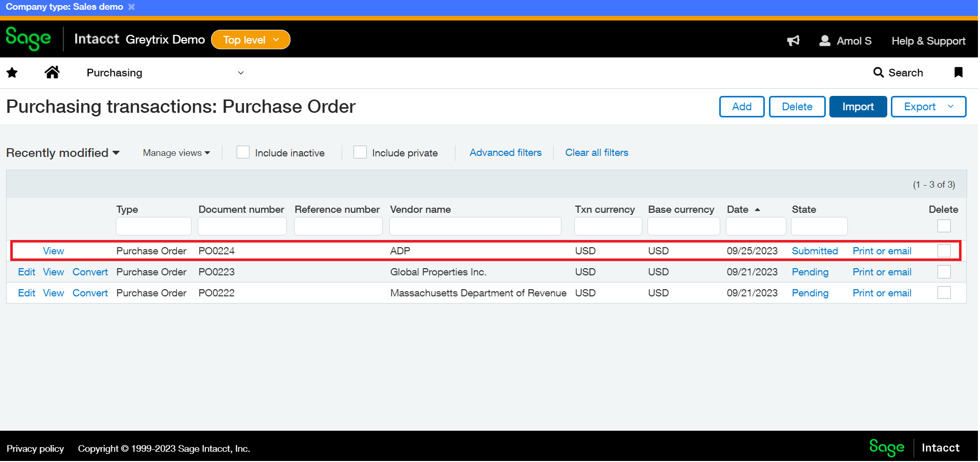Sort by the Vendor name column header
This screenshot has height=462, width=980.
point(421,209)
